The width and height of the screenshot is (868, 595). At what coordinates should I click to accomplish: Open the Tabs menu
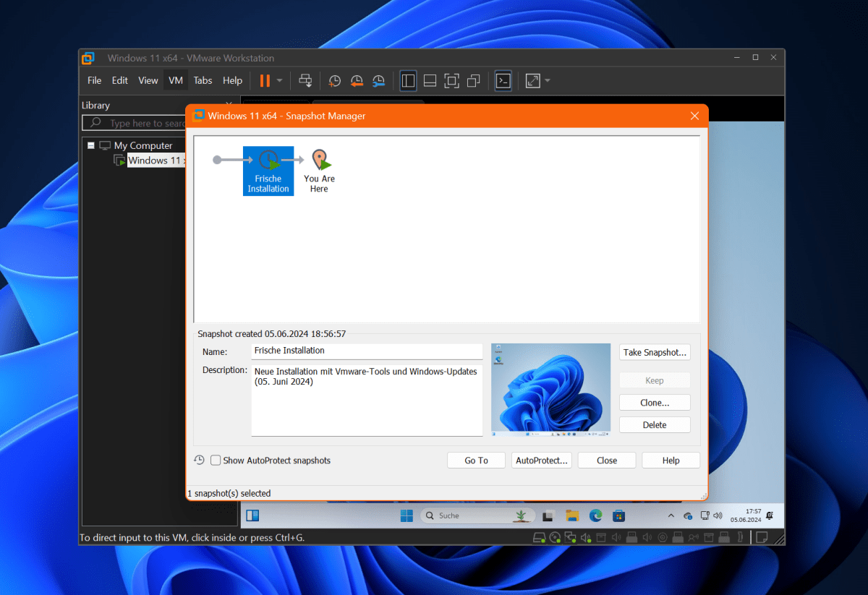(203, 80)
